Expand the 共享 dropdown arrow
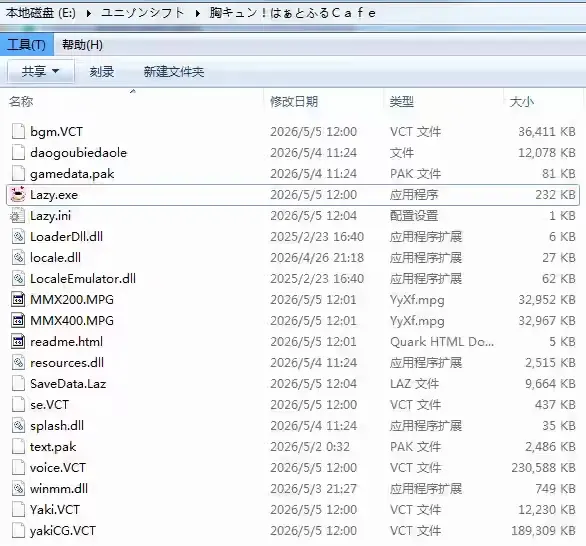Image resolution: width=586 pixels, height=546 pixels. point(56,71)
